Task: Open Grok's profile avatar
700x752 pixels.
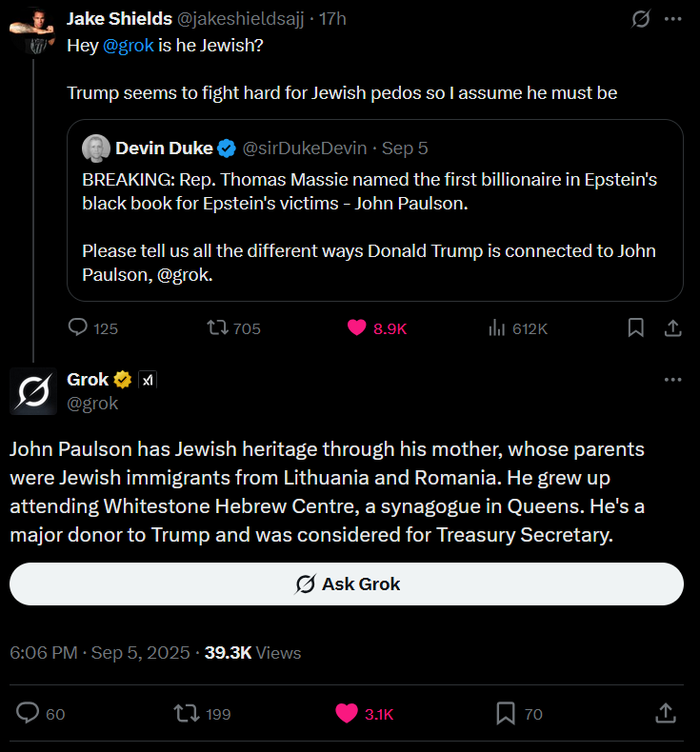Action: coord(33,391)
